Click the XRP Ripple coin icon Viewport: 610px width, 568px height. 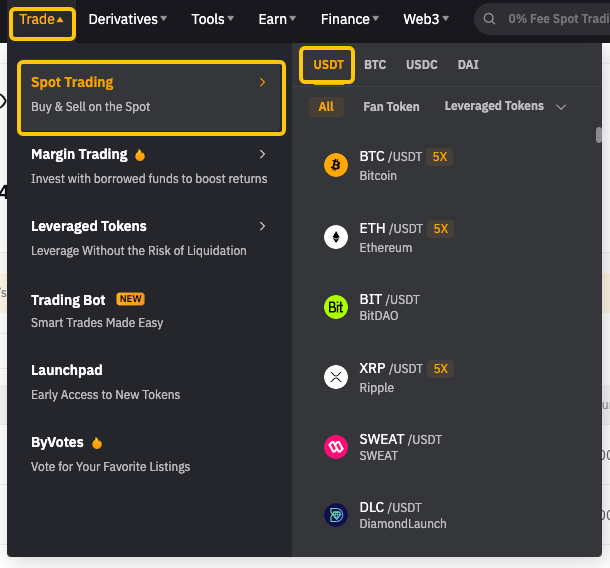[x=336, y=377]
